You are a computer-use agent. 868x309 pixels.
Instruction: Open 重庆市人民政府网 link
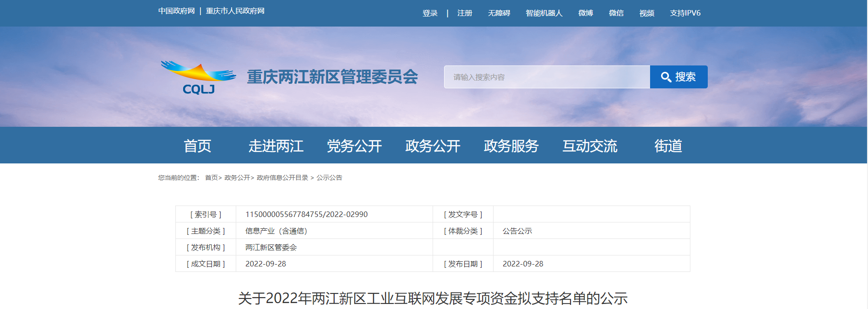[235, 11]
